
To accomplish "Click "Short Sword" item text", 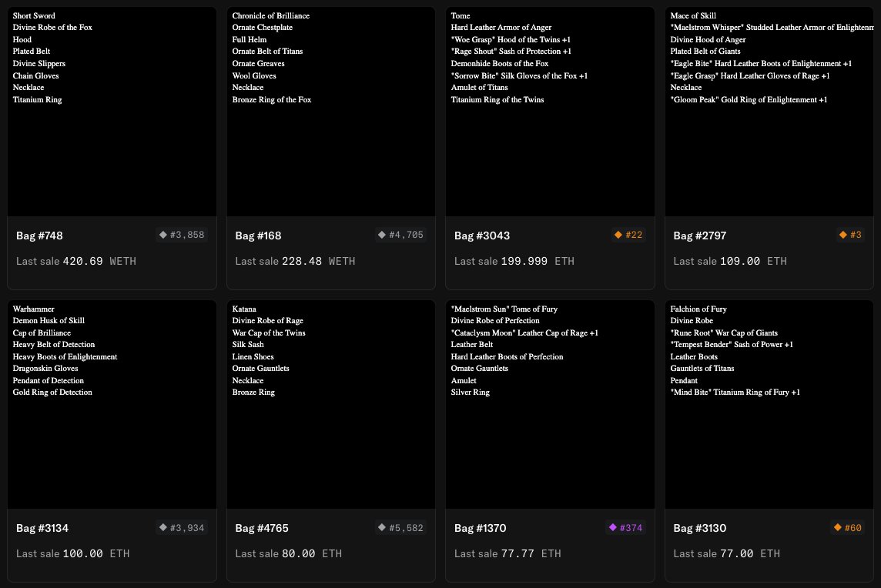I will [x=34, y=15].
